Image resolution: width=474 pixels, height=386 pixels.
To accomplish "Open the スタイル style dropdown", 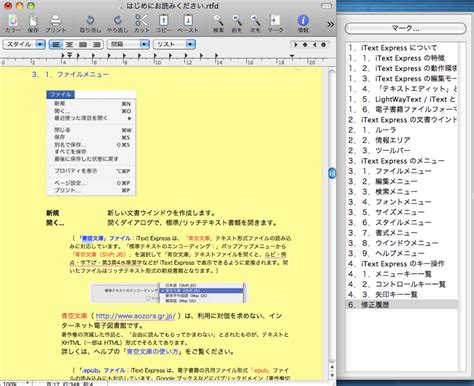I will [x=24, y=44].
